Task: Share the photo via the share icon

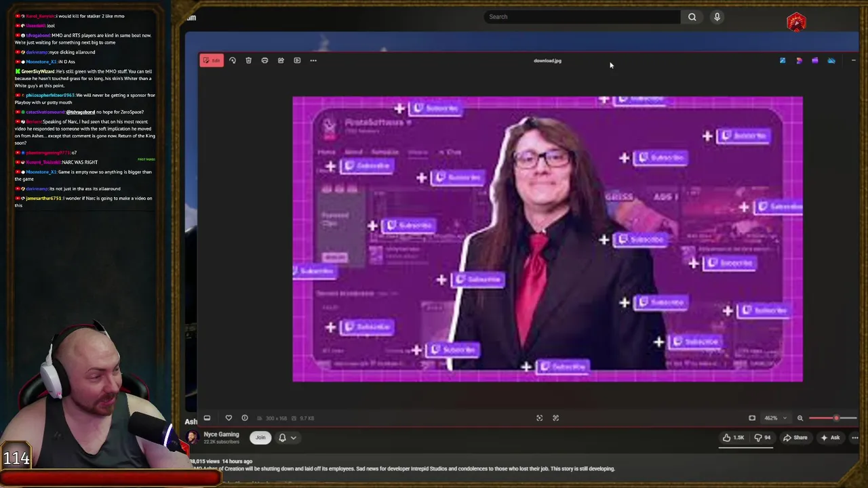Action: (281, 60)
